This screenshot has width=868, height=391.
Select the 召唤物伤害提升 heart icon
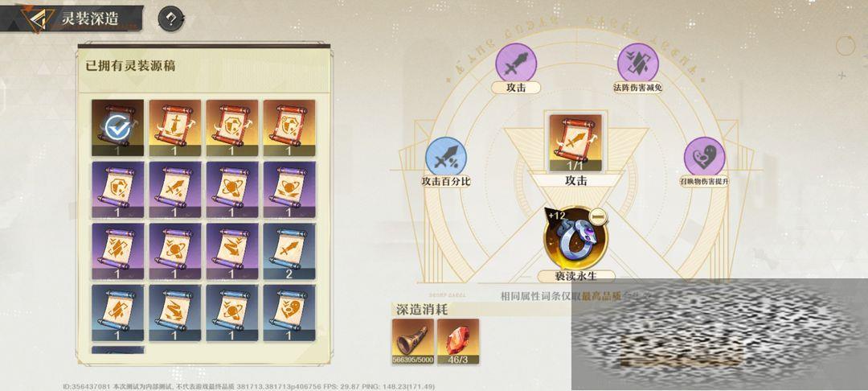pyautogui.click(x=704, y=157)
